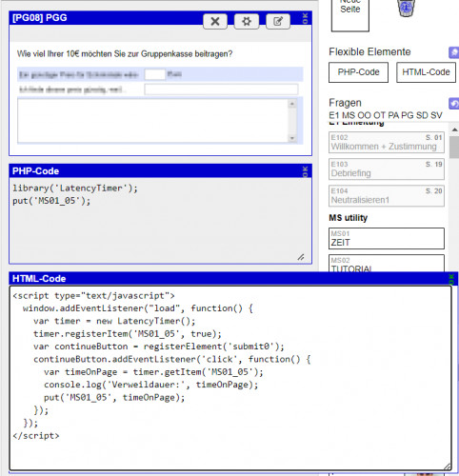Click the green OK marker on HTML-Code header
The image size is (459, 476).
[451, 279]
